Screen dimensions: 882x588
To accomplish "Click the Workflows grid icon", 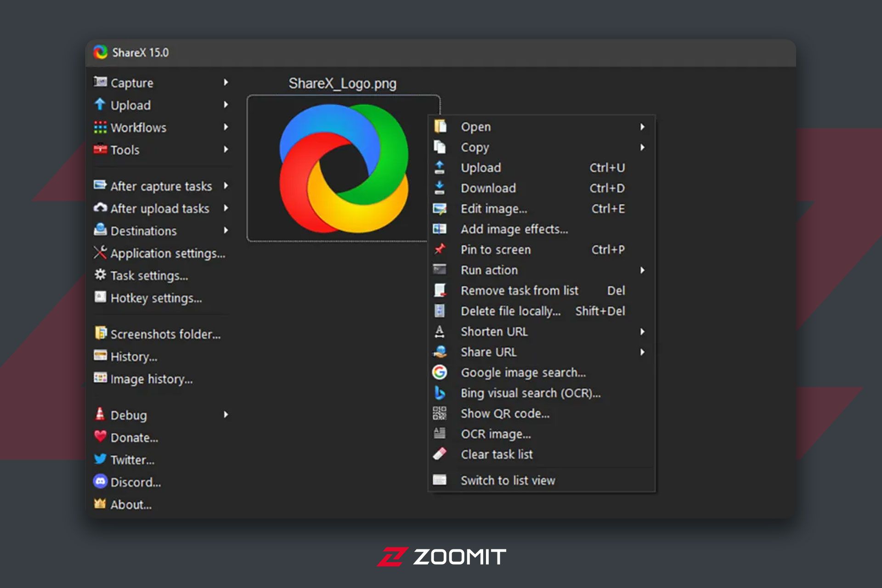I will coord(100,127).
